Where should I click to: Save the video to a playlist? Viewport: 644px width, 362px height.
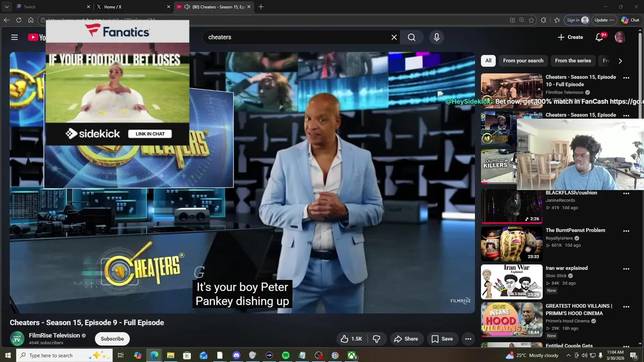(x=442, y=339)
